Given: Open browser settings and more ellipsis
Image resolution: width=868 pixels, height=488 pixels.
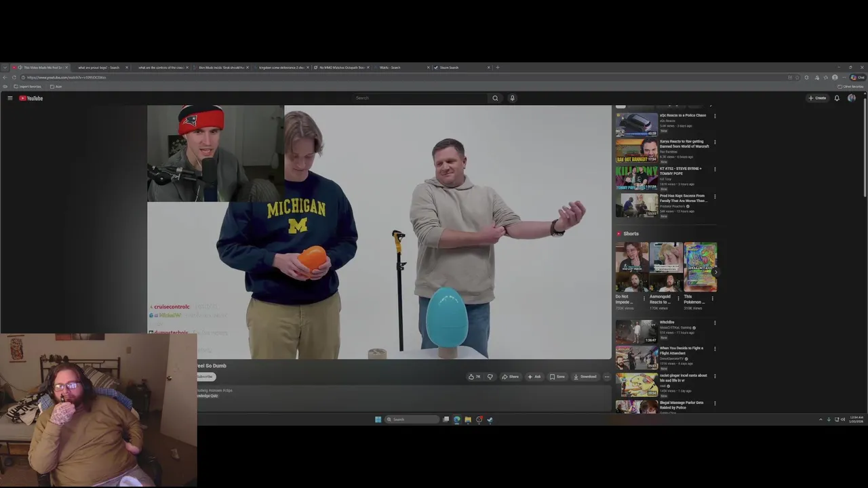Looking at the screenshot, I should [844, 77].
